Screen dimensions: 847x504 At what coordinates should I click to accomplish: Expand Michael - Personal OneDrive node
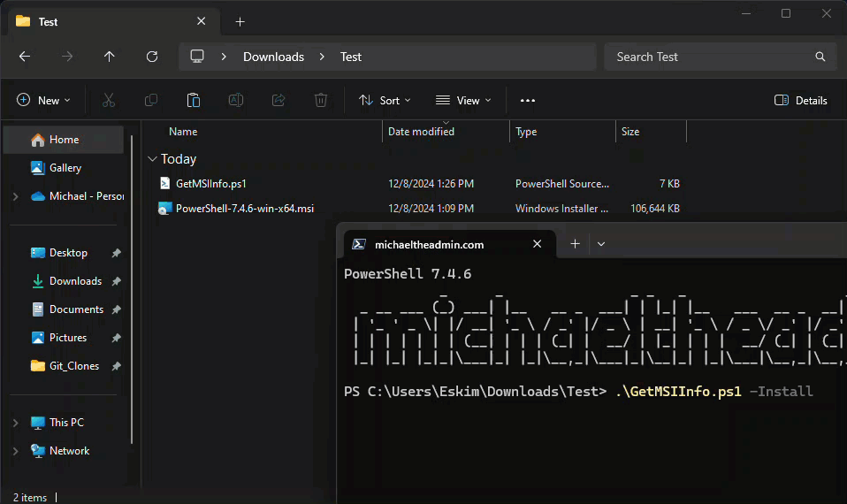pyautogui.click(x=16, y=196)
